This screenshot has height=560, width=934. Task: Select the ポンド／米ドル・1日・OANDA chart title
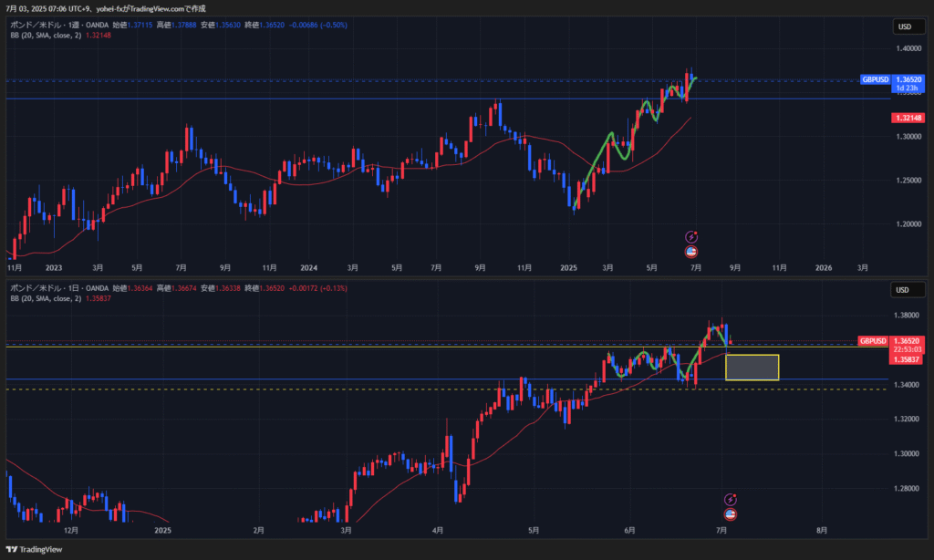click(x=59, y=288)
